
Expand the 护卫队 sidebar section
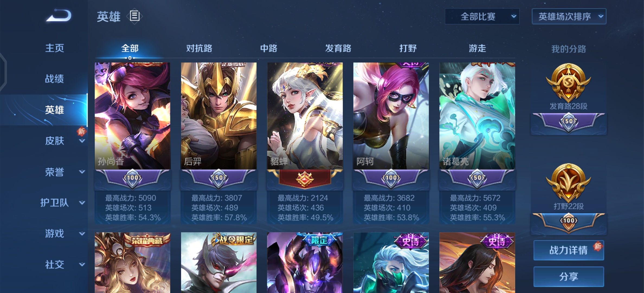[x=62, y=203]
